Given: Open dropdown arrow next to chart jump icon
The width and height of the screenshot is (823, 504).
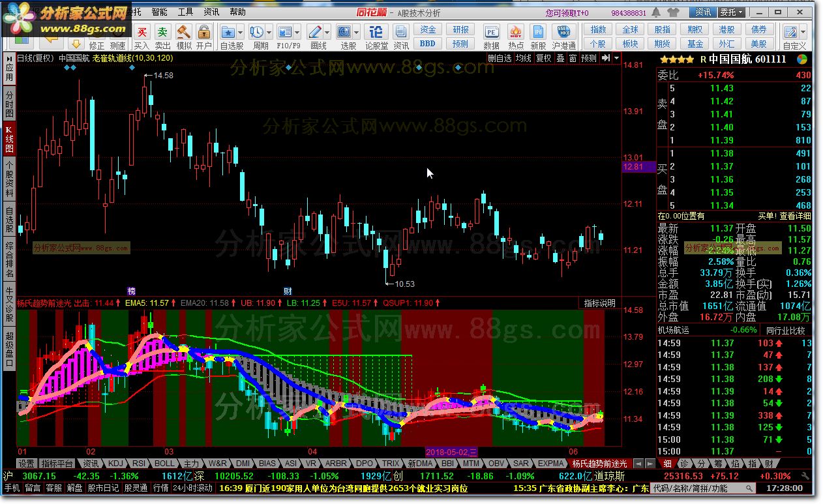Looking at the screenshot, I should [616, 58].
